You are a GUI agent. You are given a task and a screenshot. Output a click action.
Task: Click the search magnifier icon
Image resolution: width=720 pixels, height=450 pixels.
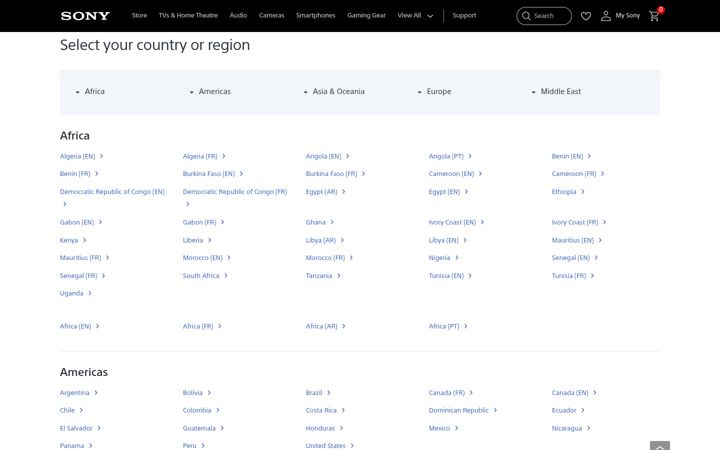tap(526, 16)
